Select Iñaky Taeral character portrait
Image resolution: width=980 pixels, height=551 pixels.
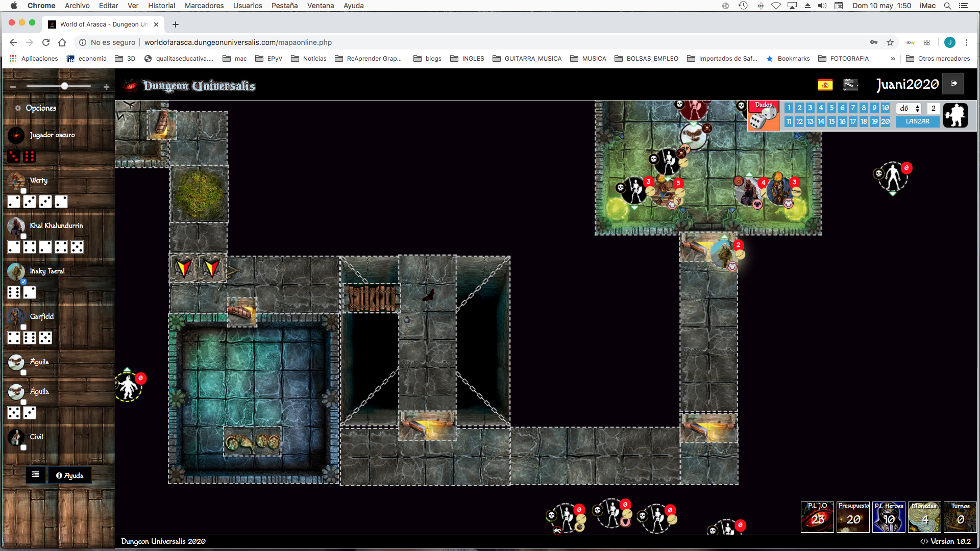(x=16, y=271)
